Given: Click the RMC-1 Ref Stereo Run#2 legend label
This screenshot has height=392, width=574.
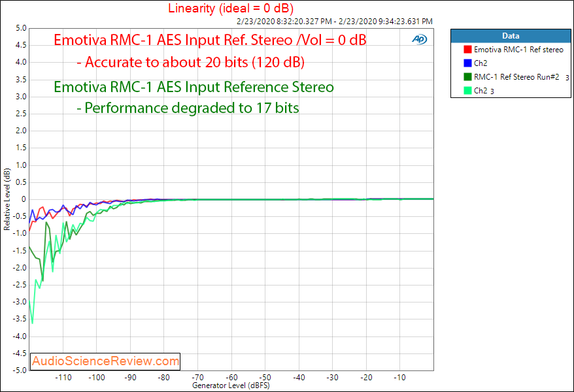Looking at the screenshot, I should coord(516,77).
